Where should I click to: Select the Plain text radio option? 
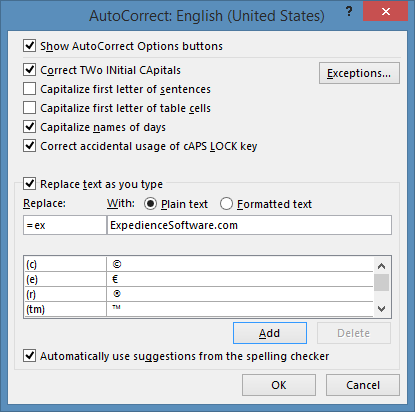[150, 204]
